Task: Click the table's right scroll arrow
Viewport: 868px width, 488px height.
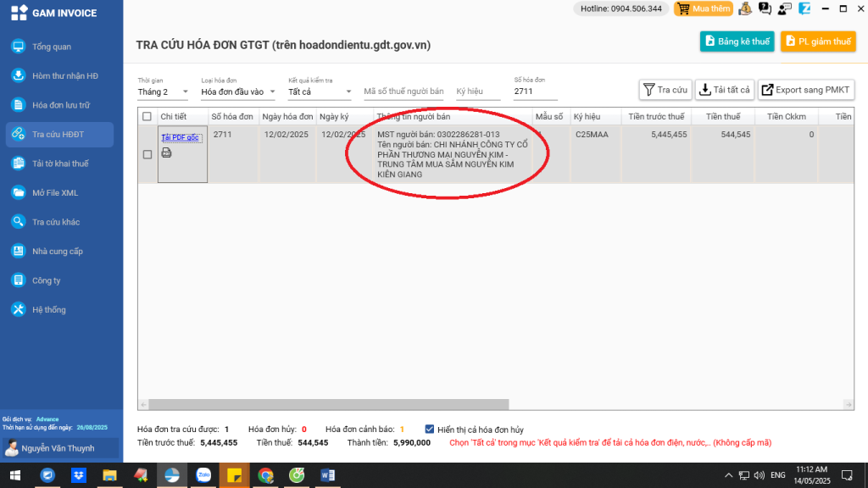Action: [849, 404]
